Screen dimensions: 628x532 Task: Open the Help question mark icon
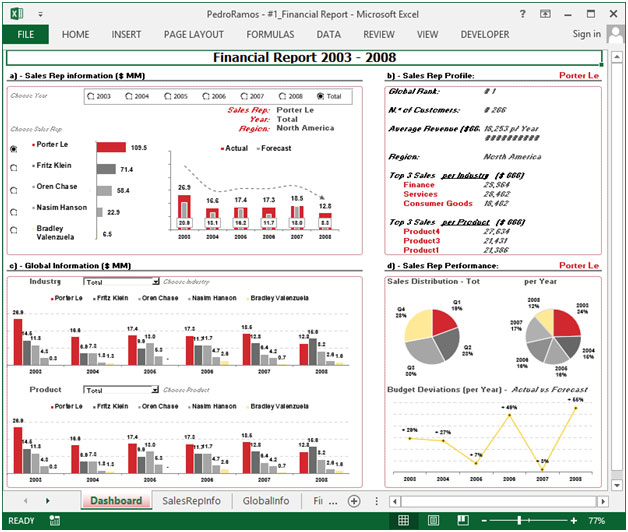pyautogui.click(x=522, y=14)
